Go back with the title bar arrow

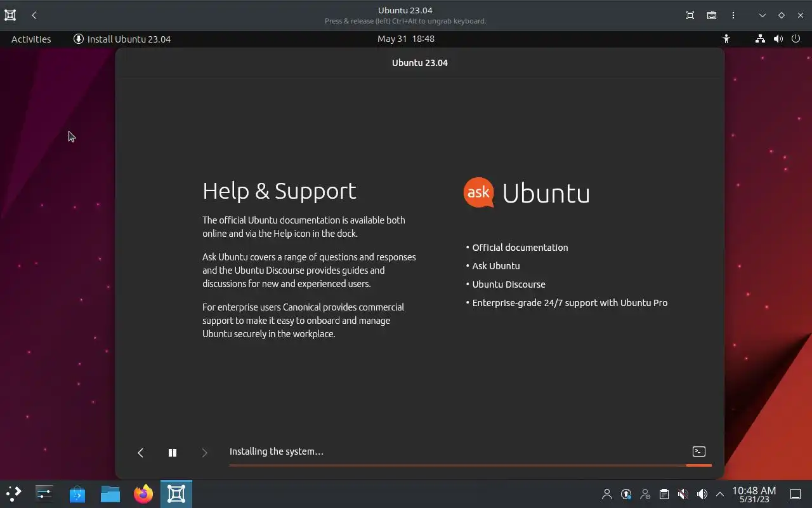pyautogui.click(x=34, y=15)
